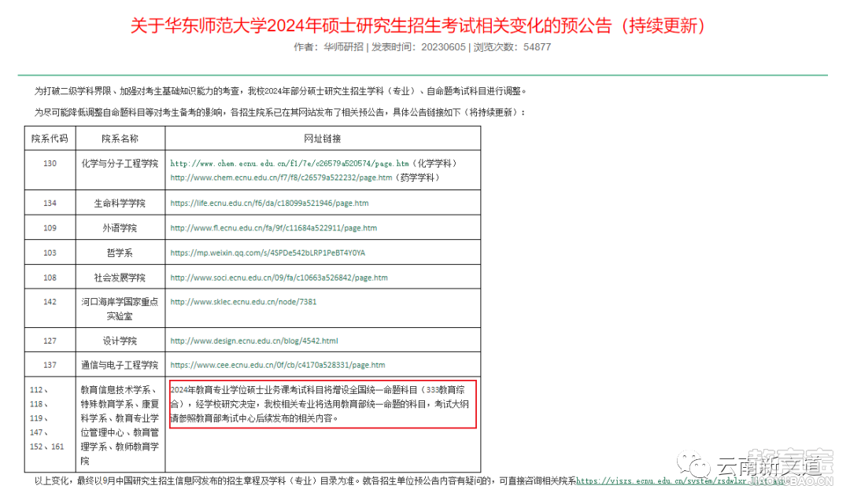Click the 外语学院 department name
This screenshot has width=850, height=504.
click(x=120, y=228)
